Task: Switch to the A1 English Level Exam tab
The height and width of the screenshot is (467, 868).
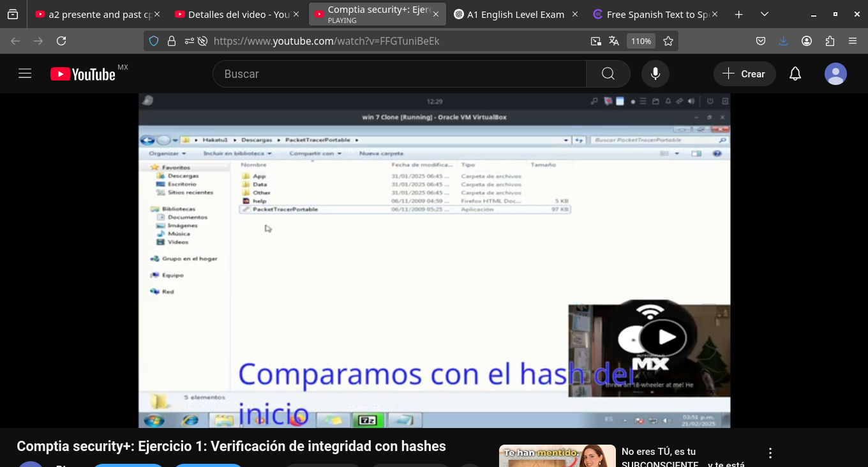Action: pyautogui.click(x=515, y=14)
